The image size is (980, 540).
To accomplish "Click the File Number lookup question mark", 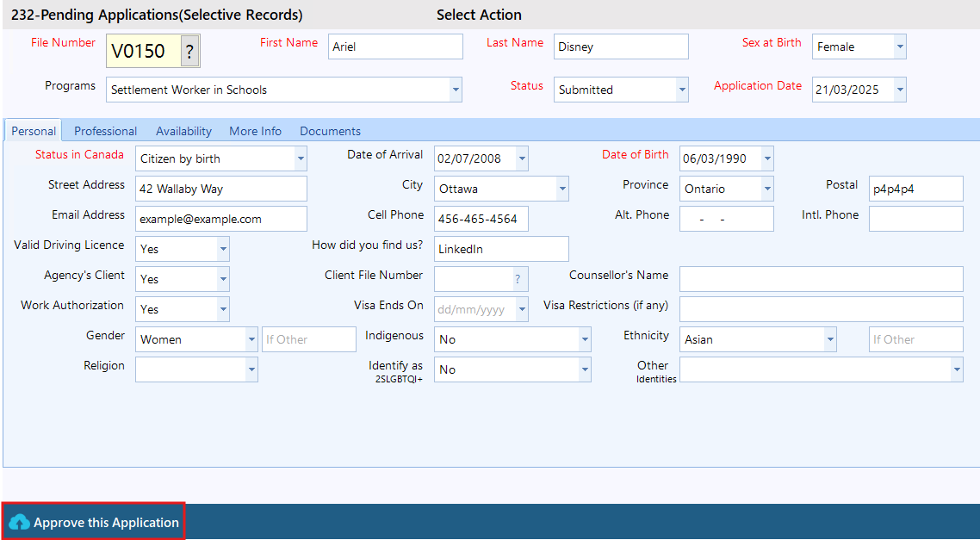I will (x=190, y=51).
